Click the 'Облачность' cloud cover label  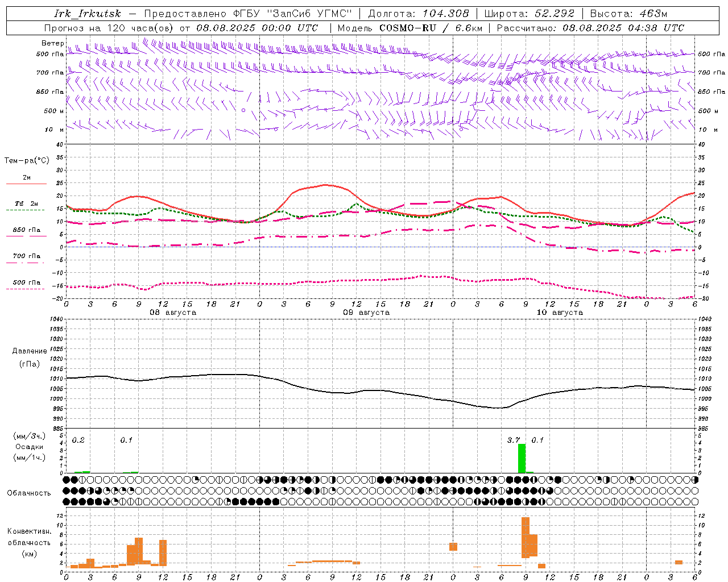29,493
